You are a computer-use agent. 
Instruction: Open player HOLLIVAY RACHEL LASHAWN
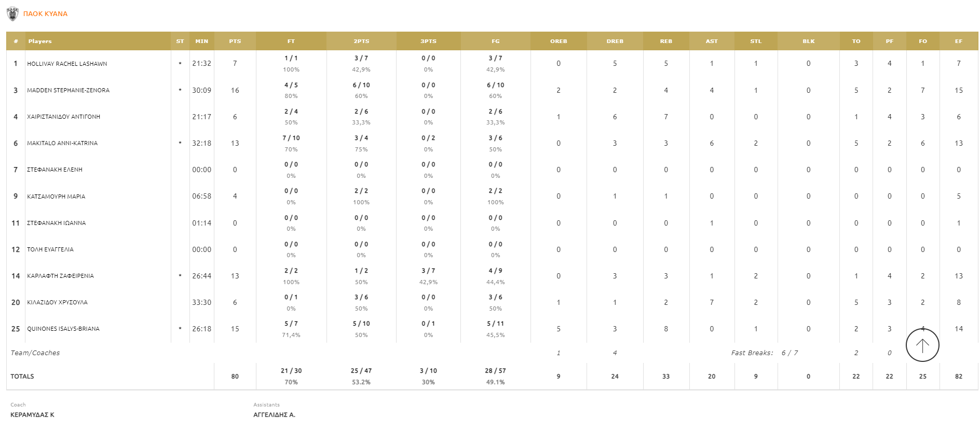[67, 64]
